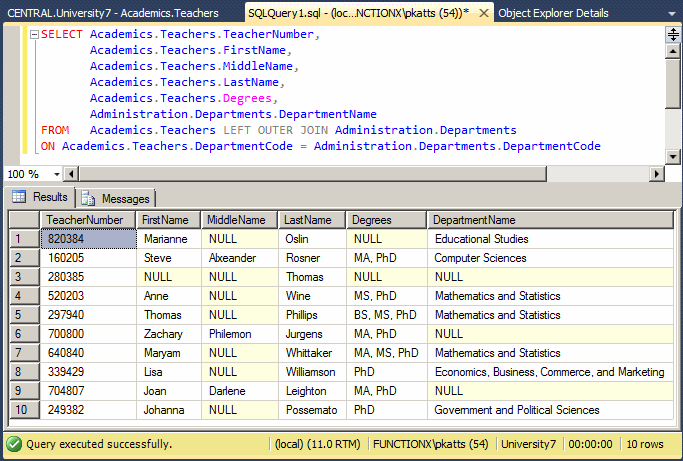Click the Computer Sciences cell
683x461 pixels.
(x=551, y=258)
